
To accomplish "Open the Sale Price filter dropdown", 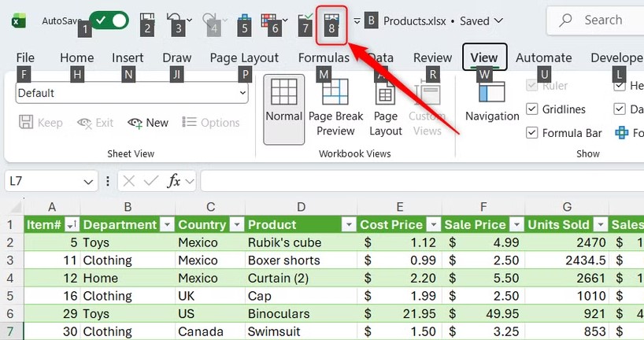I will (x=516, y=224).
